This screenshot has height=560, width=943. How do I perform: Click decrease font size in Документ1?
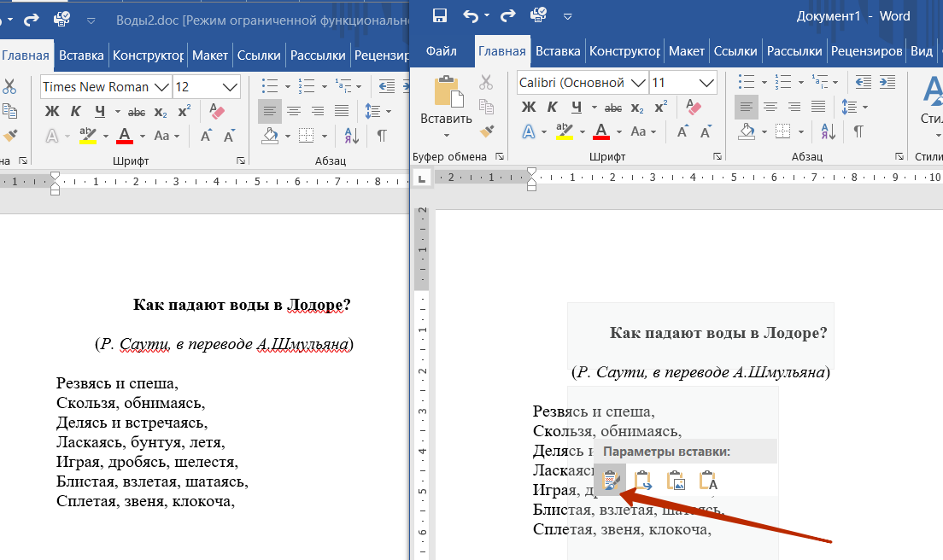tap(706, 131)
